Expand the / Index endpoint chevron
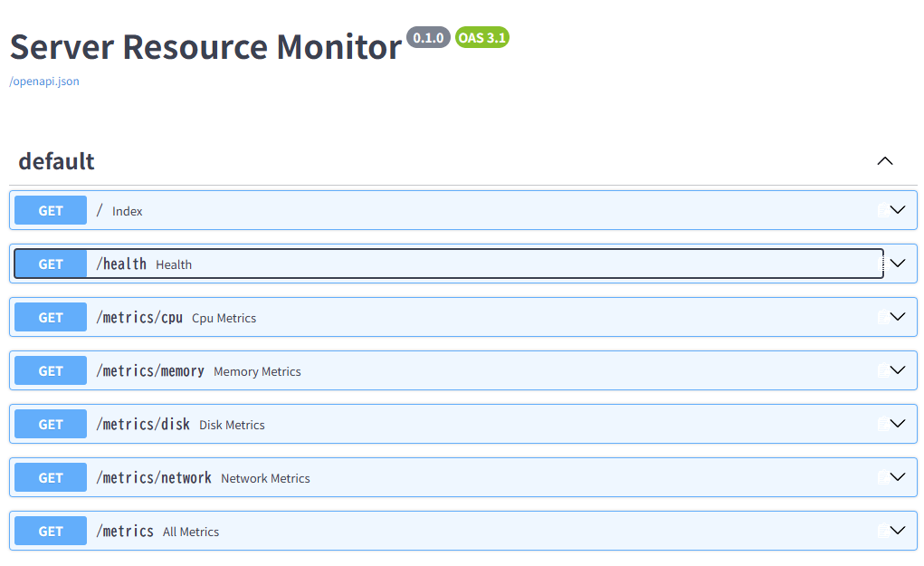 (x=898, y=210)
